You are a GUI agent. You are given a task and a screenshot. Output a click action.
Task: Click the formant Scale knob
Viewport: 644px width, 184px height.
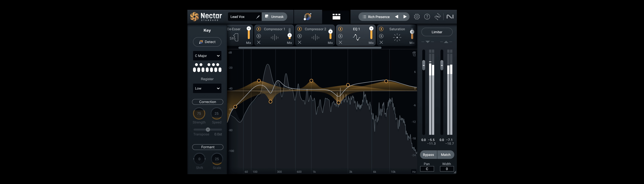[217, 159]
